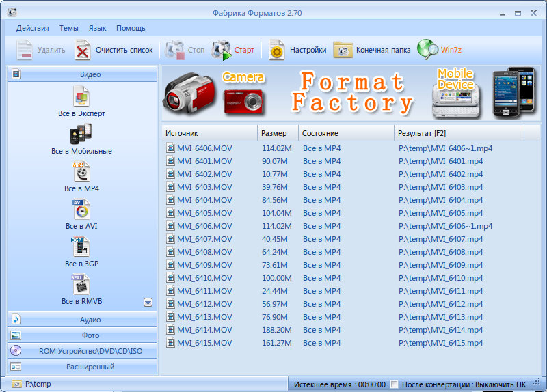Click the Win7z globe icon
The height and width of the screenshot is (392, 547).
point(427,49)
